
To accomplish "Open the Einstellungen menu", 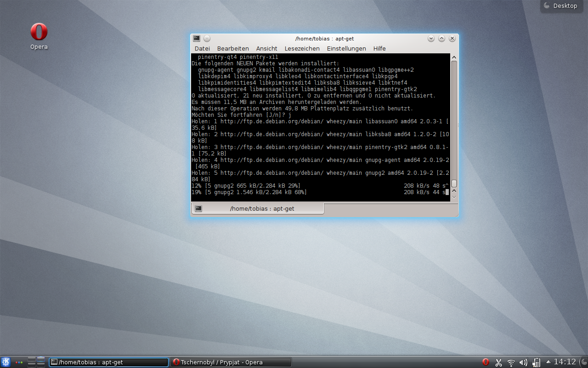I will coord(346,48).
